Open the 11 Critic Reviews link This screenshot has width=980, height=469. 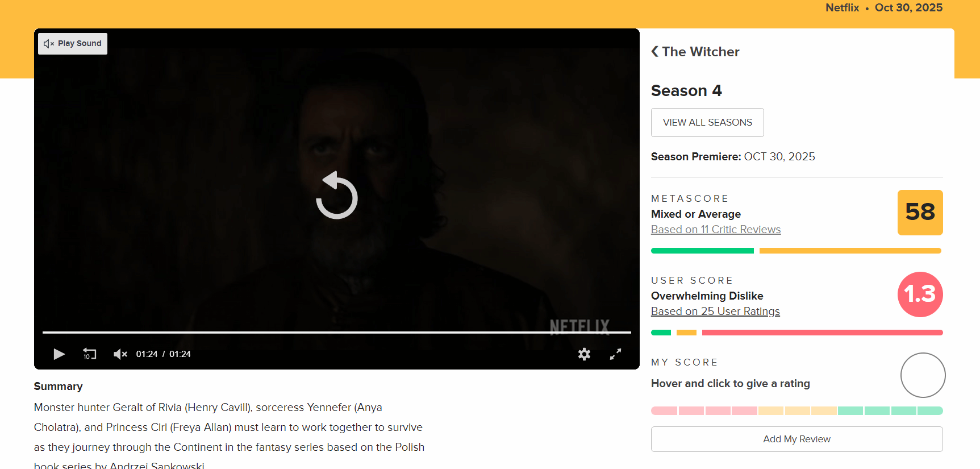click(x=716, y=230)
